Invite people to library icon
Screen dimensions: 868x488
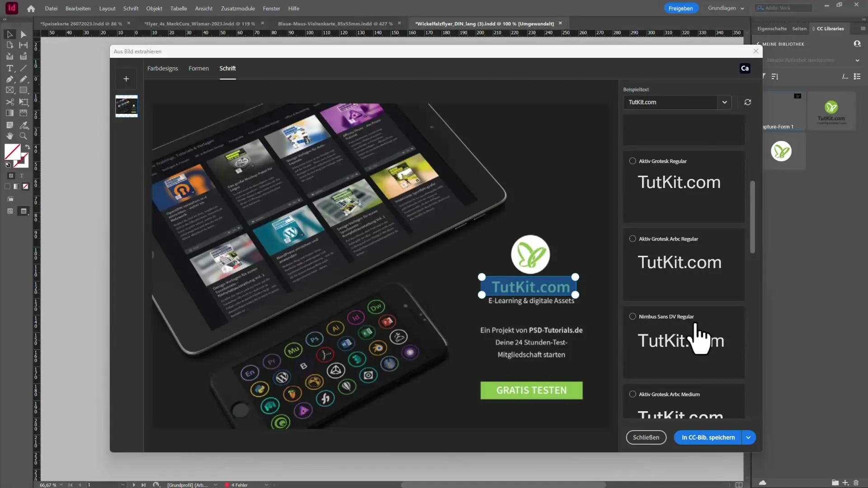click(x=857, y=44)
